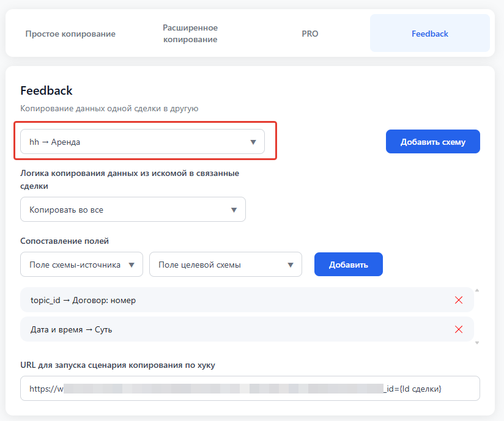Delete the Дата и время → Суть mapping
Screen dimensions: 504x421
(459, 329)
